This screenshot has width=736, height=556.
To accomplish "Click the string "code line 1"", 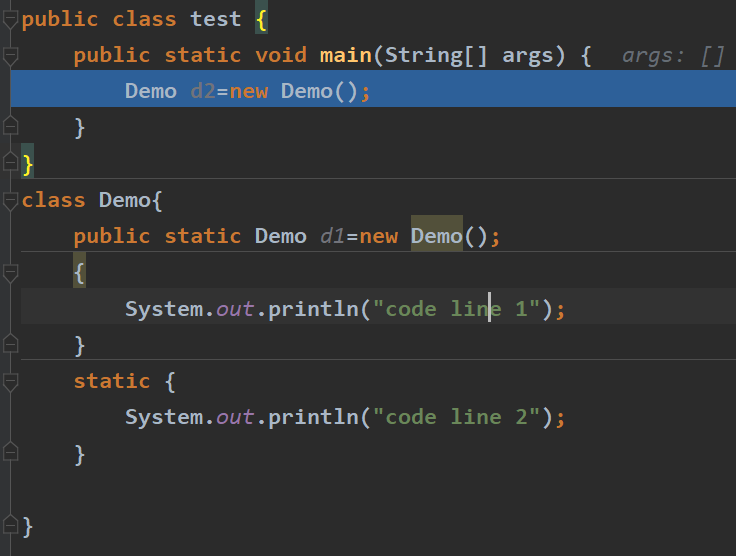I will pyautogui.click(x=456, y=309).
